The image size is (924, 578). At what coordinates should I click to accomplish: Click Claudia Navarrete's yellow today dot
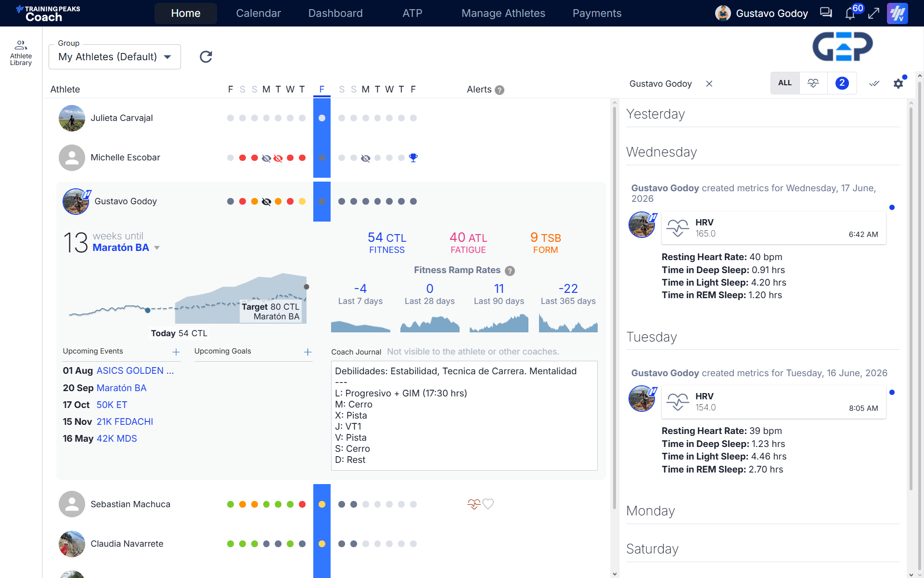[x=322, y=544]
